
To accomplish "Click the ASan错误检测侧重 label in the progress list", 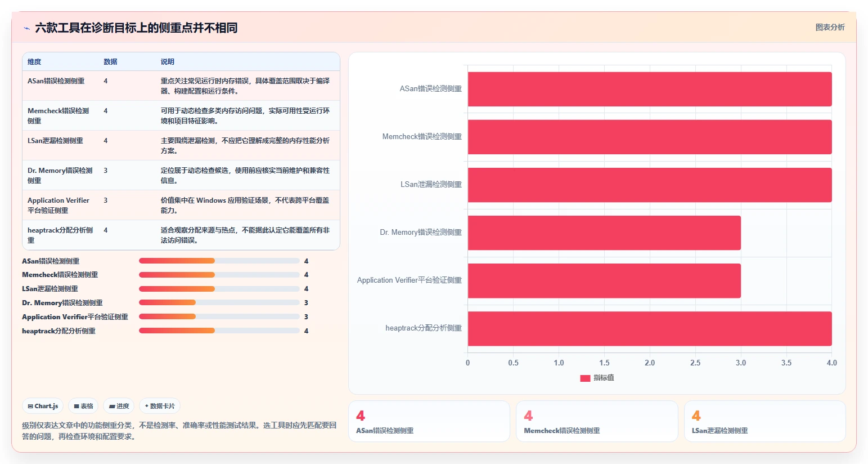I will (51, 261).
